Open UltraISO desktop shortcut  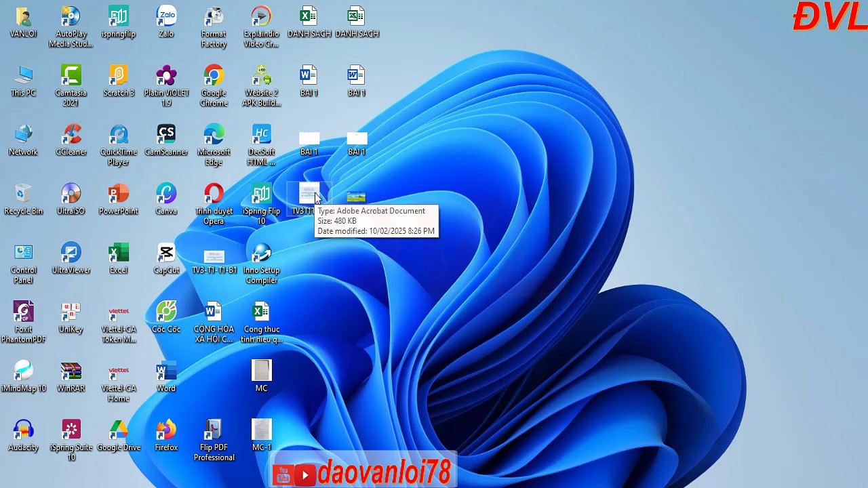point(71,194)
